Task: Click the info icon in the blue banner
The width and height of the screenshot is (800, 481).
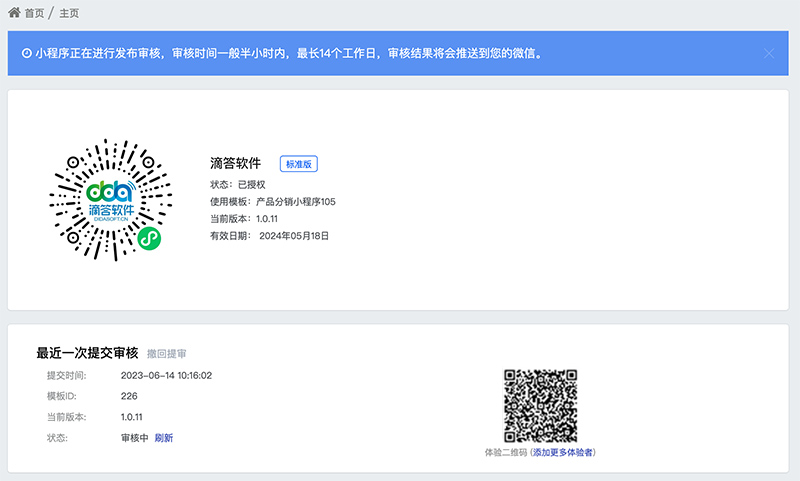Action: 26,53
